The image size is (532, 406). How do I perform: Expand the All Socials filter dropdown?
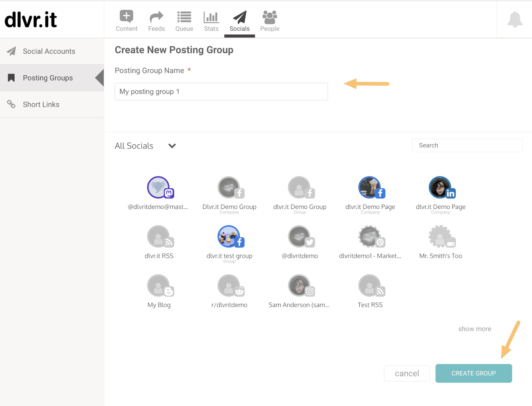click(172, 146)
